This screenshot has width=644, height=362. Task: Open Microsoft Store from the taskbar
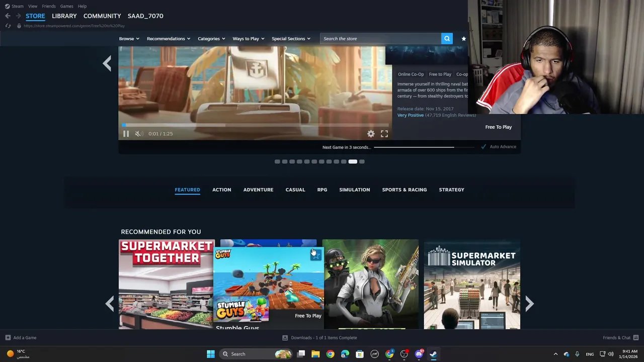click(x=360, y=354)
